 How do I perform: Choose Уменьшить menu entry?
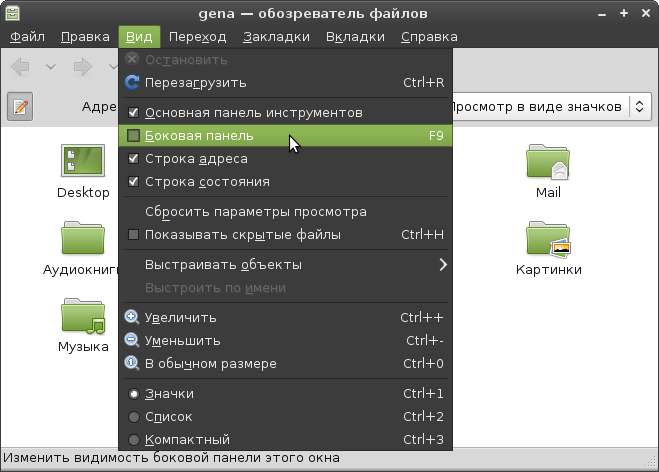(x=285, y=340)
